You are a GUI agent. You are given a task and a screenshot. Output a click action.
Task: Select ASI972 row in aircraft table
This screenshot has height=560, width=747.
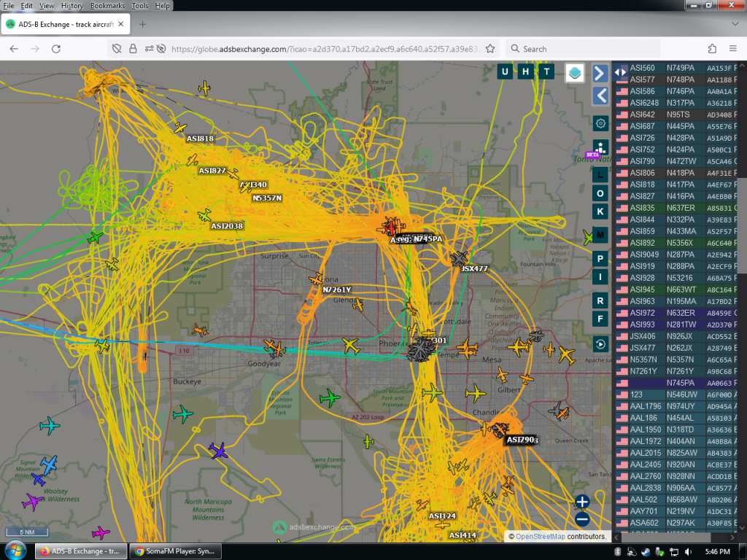point(676,313)
